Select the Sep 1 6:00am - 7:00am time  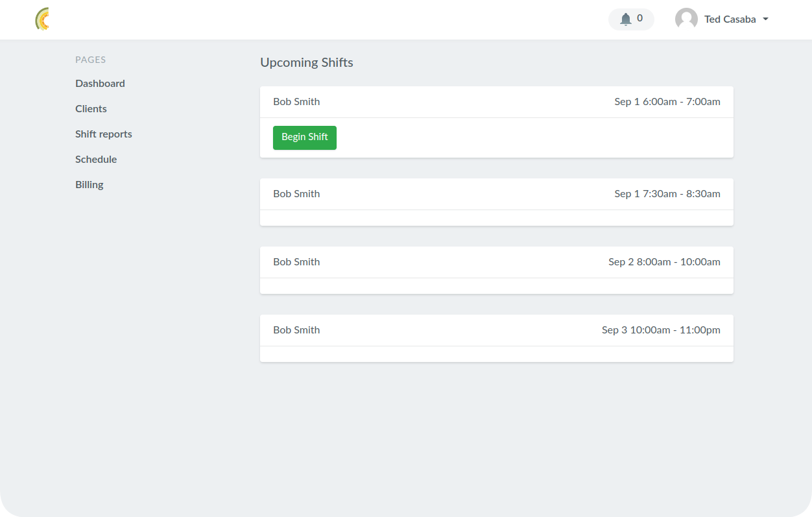tap(667, 102)
